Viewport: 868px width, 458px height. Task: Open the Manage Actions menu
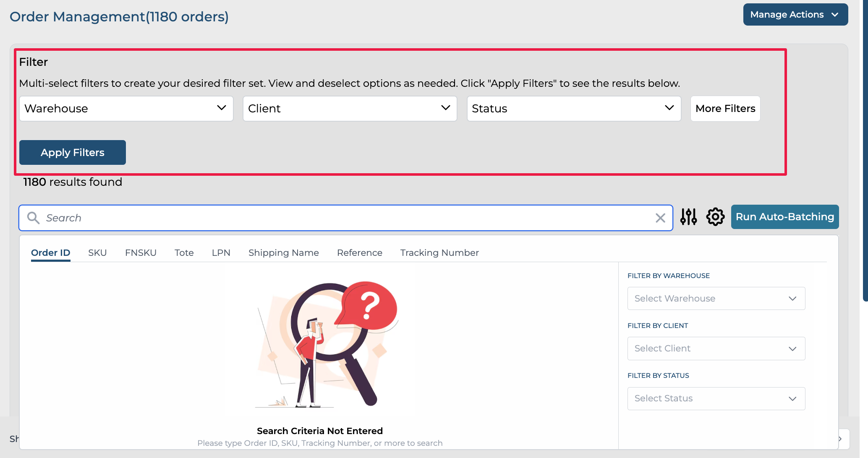(795, 15)
